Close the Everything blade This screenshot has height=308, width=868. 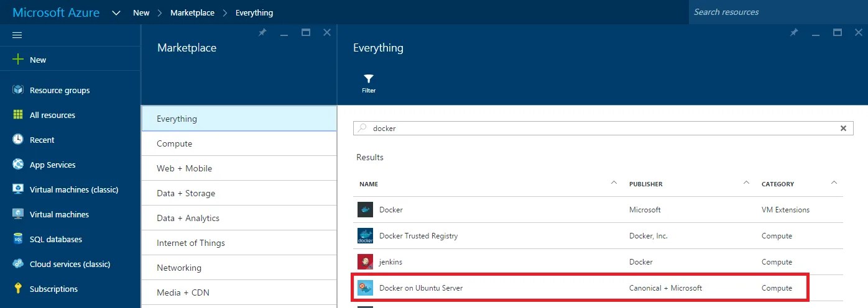(858, 32)
